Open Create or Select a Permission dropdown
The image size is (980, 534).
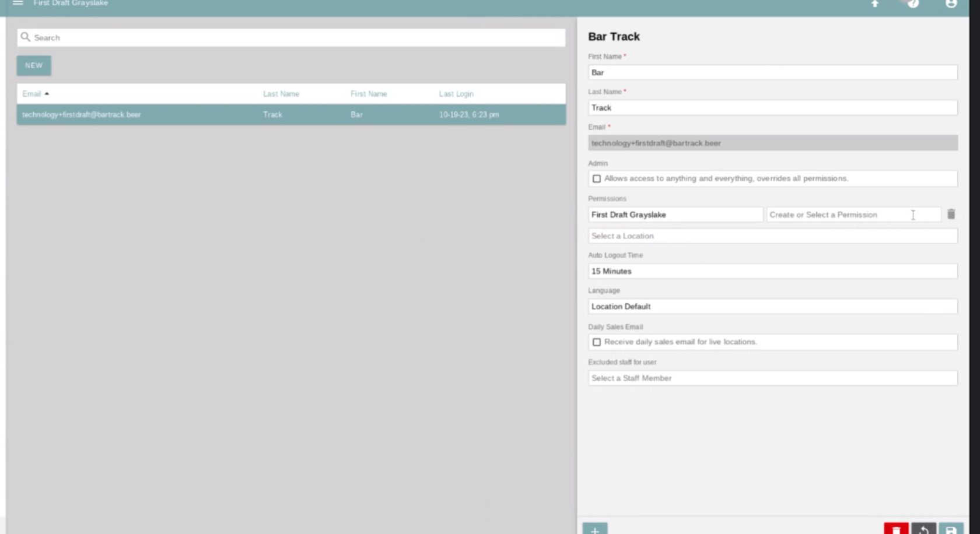853,215
